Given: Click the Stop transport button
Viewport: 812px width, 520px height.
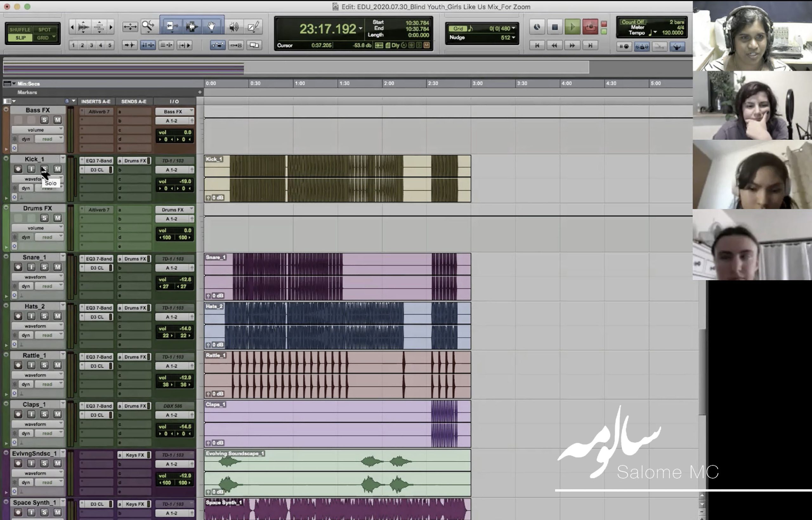Looking at the screenshot, I should tap(554, 27).
